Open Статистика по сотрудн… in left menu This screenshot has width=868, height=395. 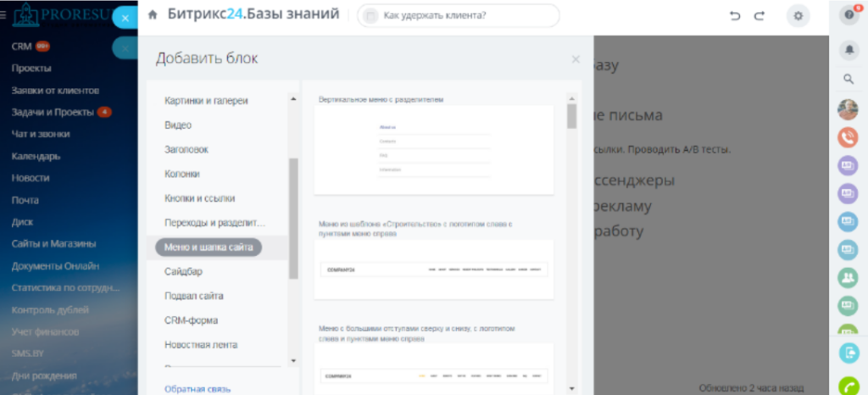tap(66, 287)
